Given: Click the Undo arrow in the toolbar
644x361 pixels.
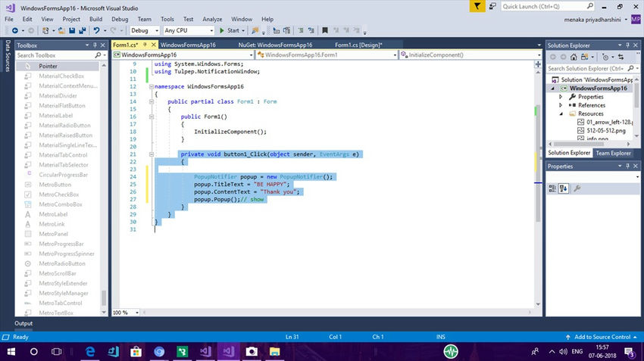Looking at the screenshot, I should point(97,31).
